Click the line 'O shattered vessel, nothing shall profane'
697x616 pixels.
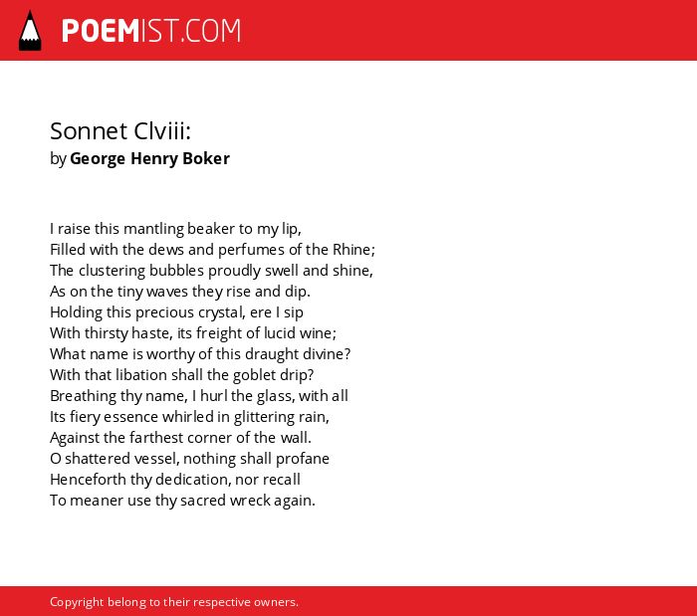pyautogui.click(x=190, y=459)
